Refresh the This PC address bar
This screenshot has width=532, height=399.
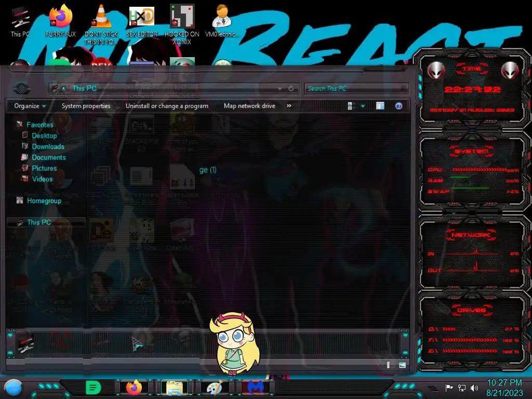click(x=291, y=88)
